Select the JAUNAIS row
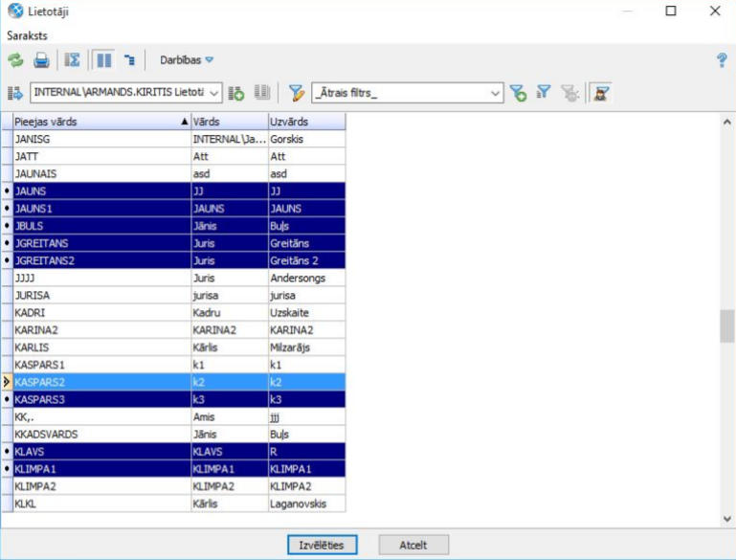Screen dimensions: 736x560 coord(179,173)
